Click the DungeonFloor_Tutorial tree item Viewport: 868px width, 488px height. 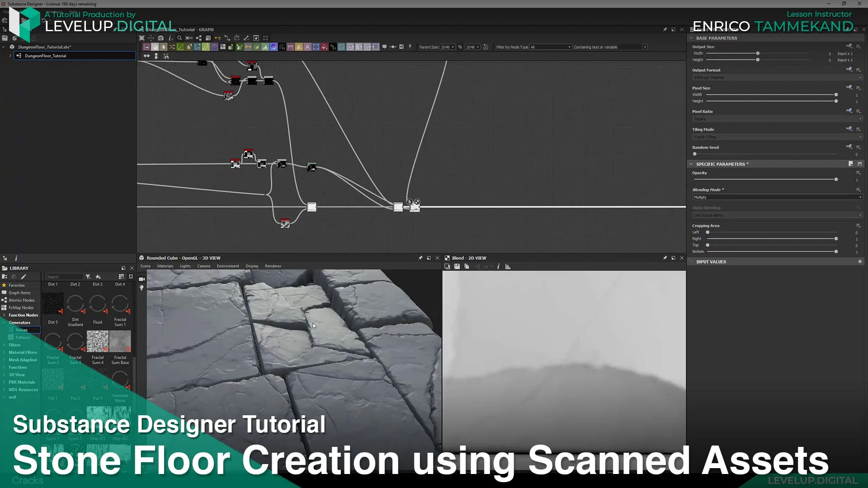(x=45, y=56)
